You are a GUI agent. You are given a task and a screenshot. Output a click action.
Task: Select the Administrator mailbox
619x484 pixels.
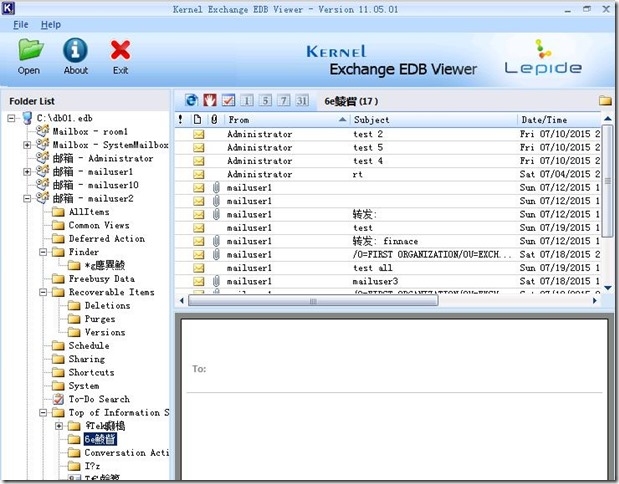pyautogui.click(x=103, y=158)
